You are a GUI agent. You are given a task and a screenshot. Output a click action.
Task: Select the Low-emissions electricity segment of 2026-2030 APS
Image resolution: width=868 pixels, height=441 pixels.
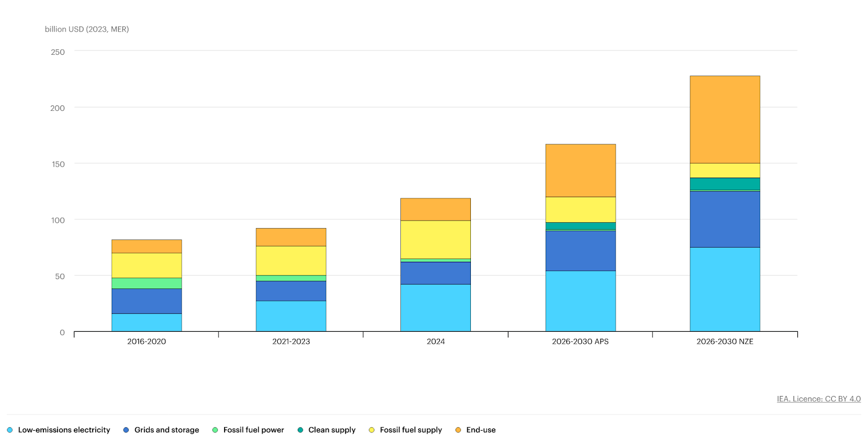[580, 301]
